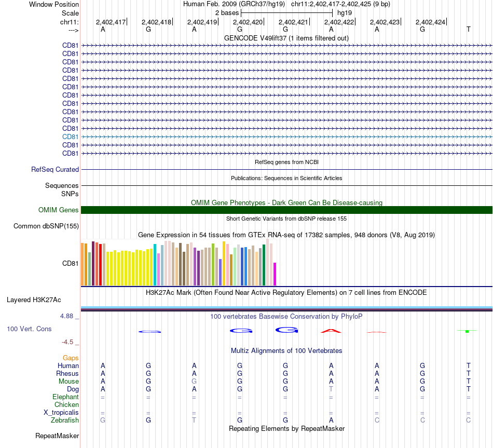This screenshot has width=493, height=448.
Task: Click the OMIM Genes track label
Action: [58, 210]
